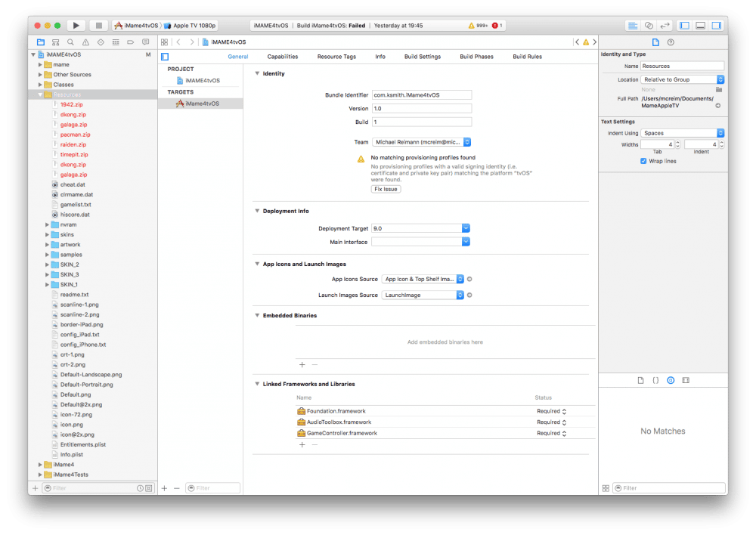Go forward in editor history
Screen dimensions: 756x535
coord(192,42)
